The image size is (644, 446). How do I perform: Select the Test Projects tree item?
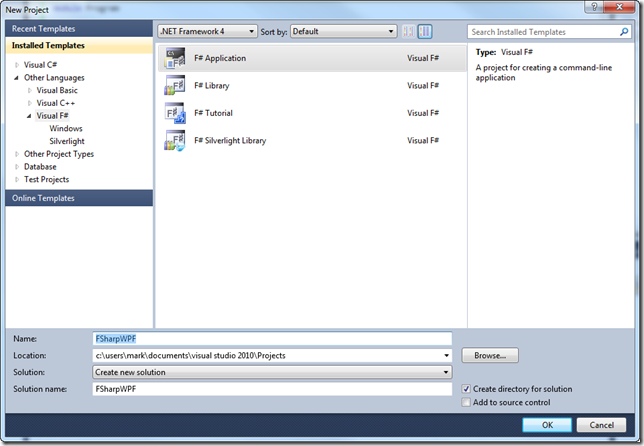tap(46, 179)
